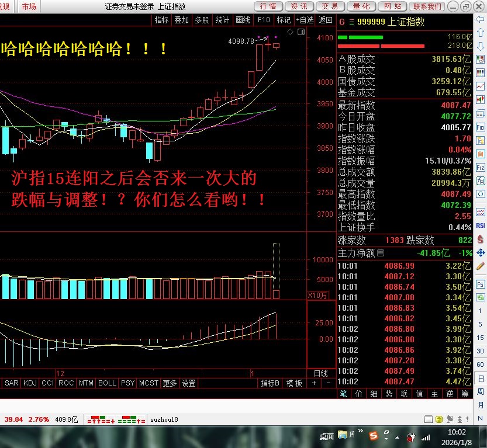Select the BOLL indicator tab
The width and height of the screenshot is (487, 448).
pyautogui.click(x=107, y=384)
